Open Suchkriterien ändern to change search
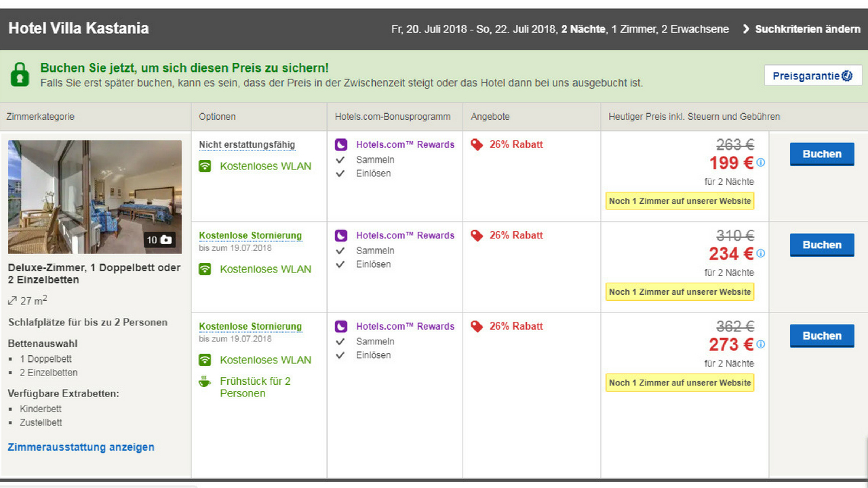868x488 pixels. 802,29
